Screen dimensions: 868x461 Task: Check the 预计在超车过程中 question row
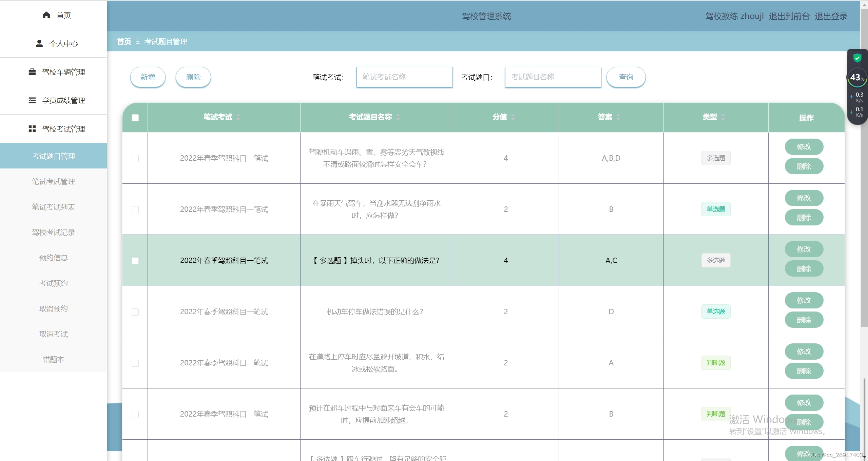[x=135, y=415]
